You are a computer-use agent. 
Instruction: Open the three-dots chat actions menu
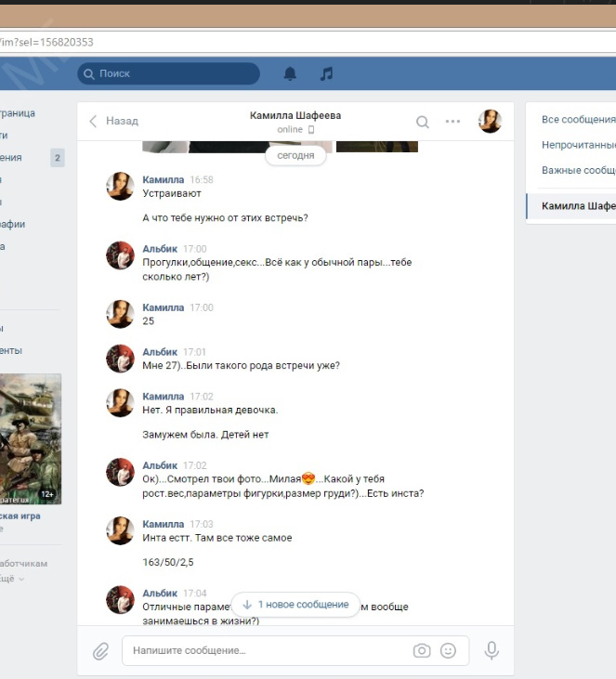coord(452,122)
